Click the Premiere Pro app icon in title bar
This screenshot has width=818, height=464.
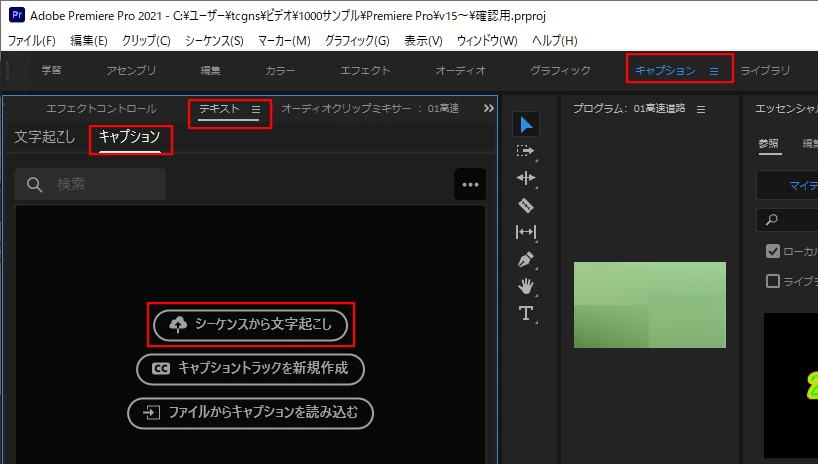point(17,15)
